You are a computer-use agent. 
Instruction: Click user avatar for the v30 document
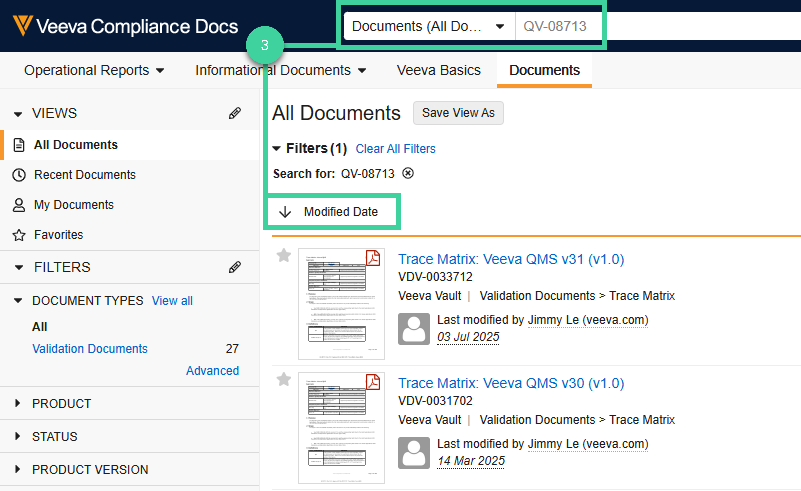(x=414, y=453)
